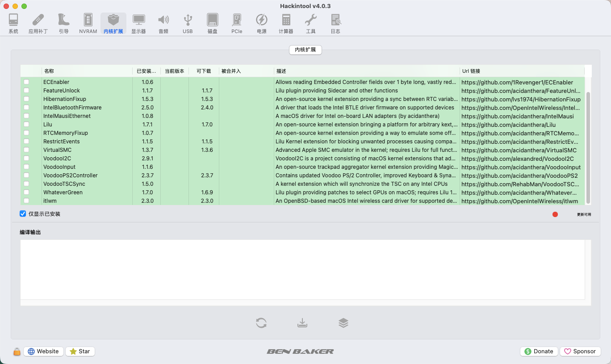Open the 系统 toolbar section

[13, 24]
